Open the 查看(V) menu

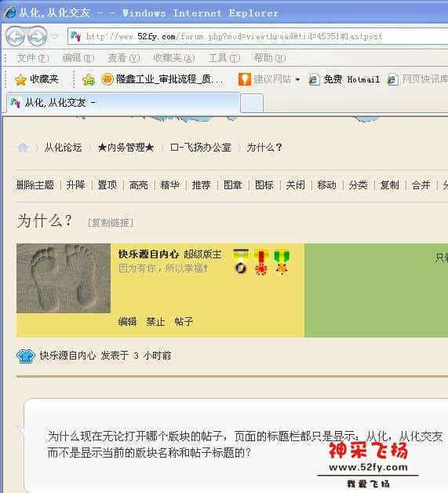point(123,58)
